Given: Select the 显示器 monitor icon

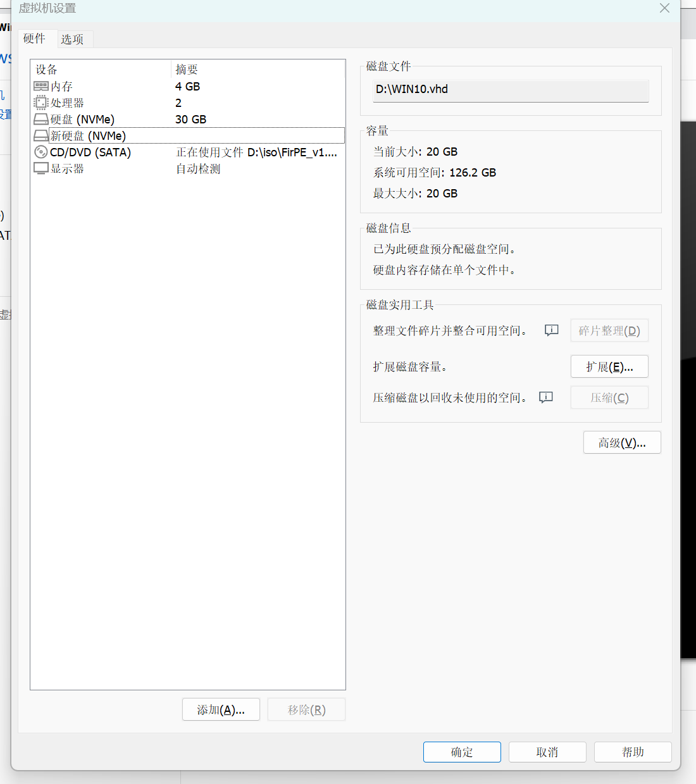Looking at the screenshot, I should pos(41,168).
